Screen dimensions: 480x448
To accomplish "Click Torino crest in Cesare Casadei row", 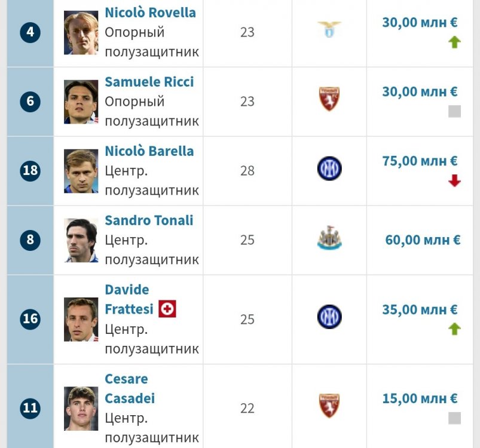I will click(x=329, y=406).
